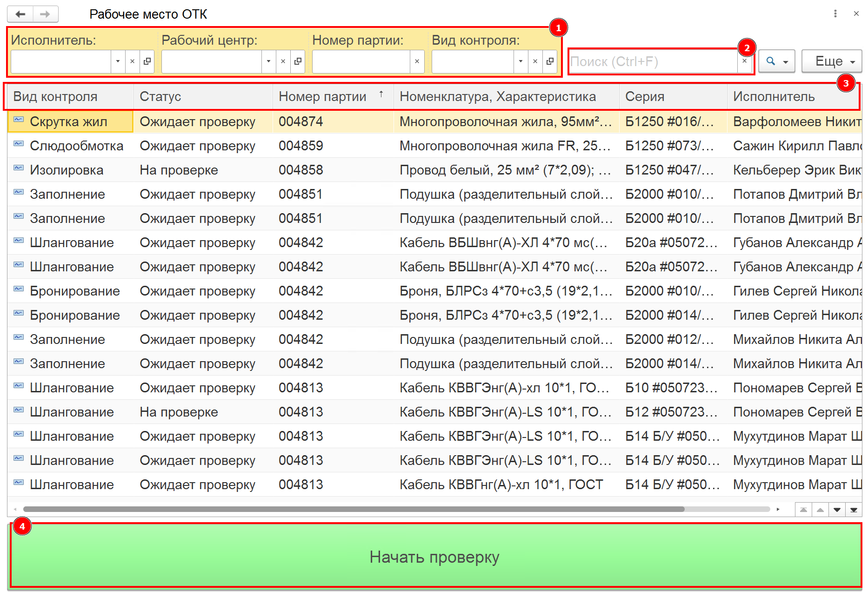868x592 pixels.
Task: Click the Рабочий центр input field
Action: click(x=212, y=61)
